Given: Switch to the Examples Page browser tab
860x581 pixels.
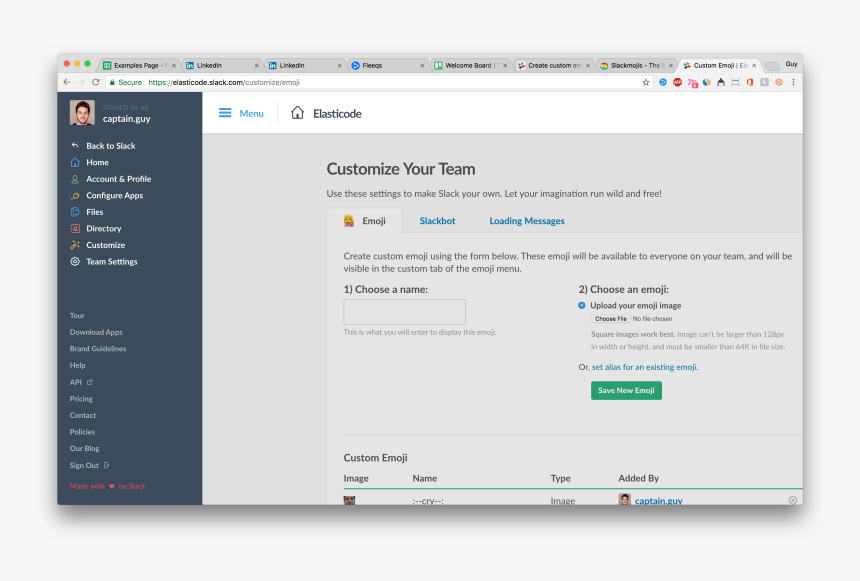Looking at the screenshot, I should click(x=140, y=65).
